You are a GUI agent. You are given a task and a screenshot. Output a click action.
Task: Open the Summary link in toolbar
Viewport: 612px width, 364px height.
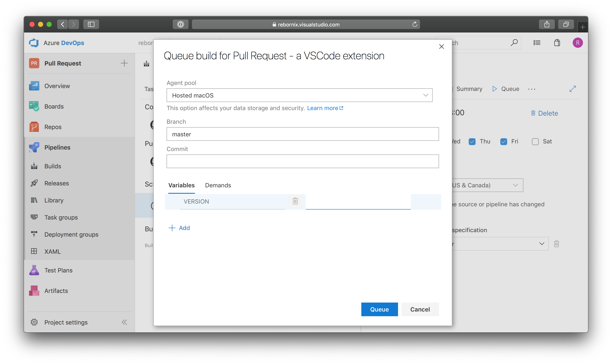pos(469,89)
